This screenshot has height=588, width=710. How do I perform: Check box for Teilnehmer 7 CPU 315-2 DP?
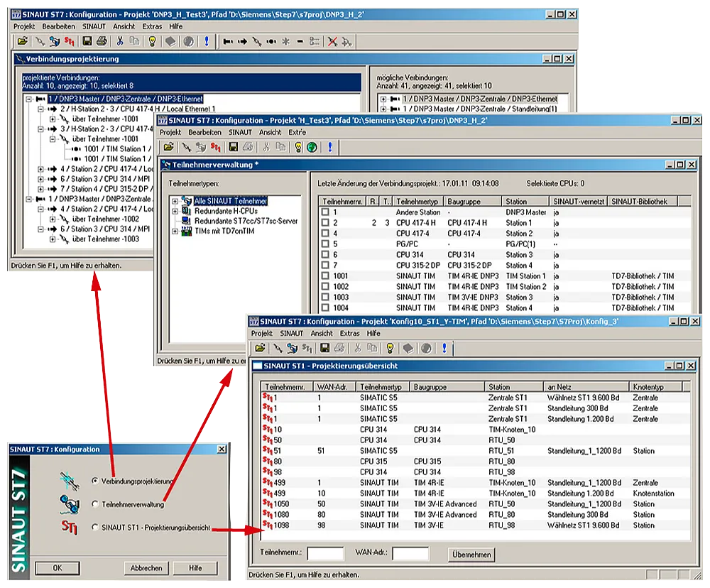(325, 265)
